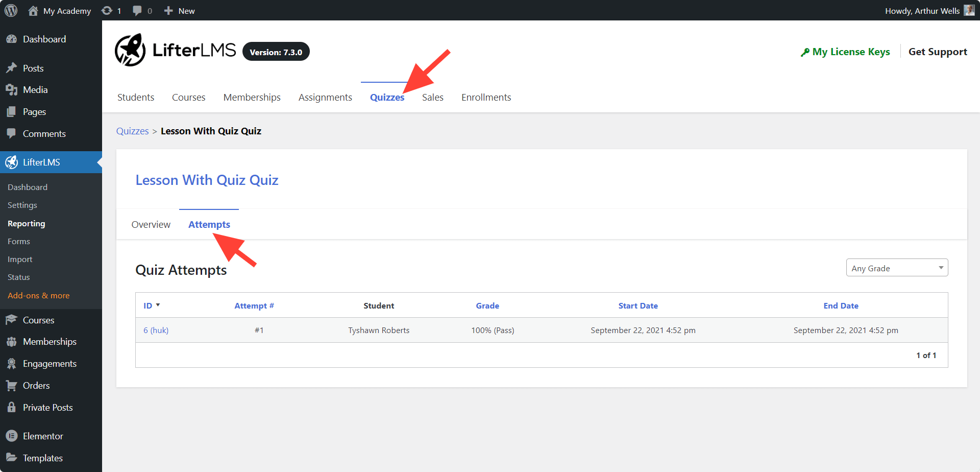The height and width of the screenshot is (472, 980).
Task: Sort table by Start Date column
Action: pyautogui.click(x=638, y=305)
